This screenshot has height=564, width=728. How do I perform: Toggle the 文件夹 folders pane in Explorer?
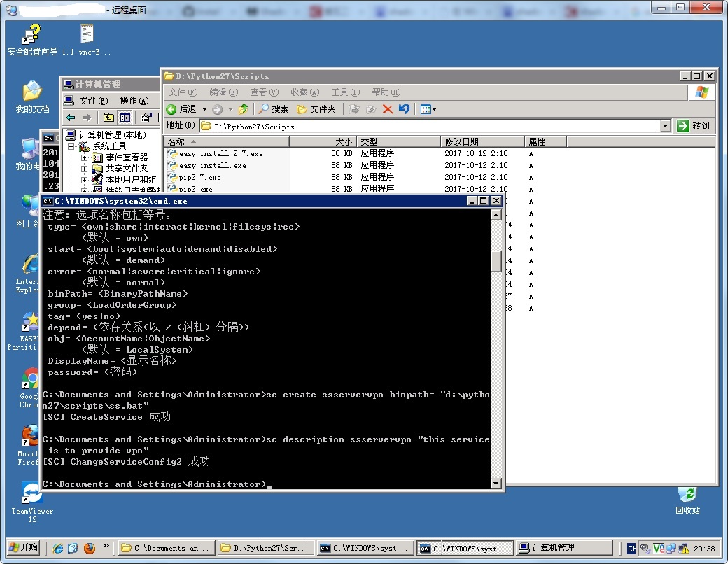tap(316, 109)
